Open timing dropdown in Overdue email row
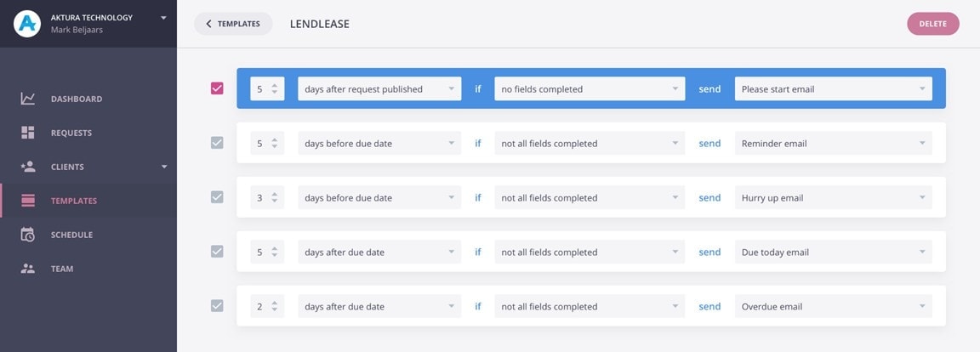The image size is (980, 352). 379,306
